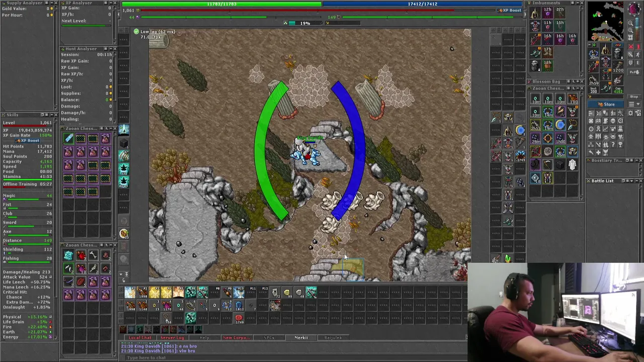Click the minimap compass rose
The width and height of the screenshot is (644, 362).
pos(634,9)
